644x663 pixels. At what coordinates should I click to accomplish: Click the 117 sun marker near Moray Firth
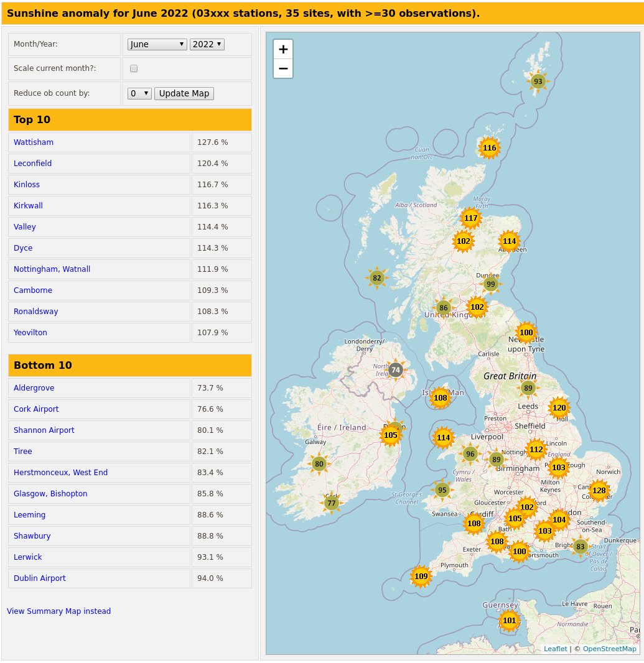tap(470, 218)
